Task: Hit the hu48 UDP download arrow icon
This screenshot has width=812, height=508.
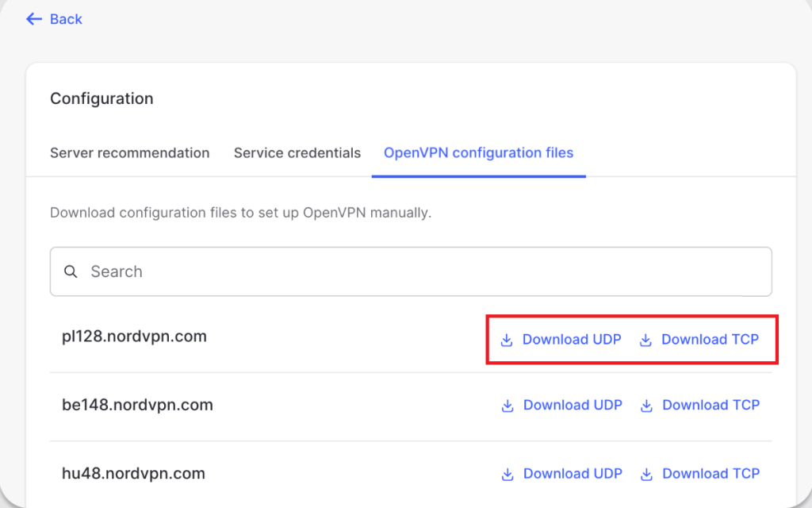Action: pos(507,474)
